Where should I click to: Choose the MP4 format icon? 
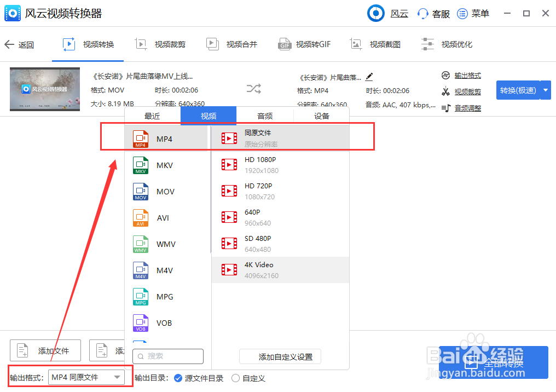click(141, 139)
